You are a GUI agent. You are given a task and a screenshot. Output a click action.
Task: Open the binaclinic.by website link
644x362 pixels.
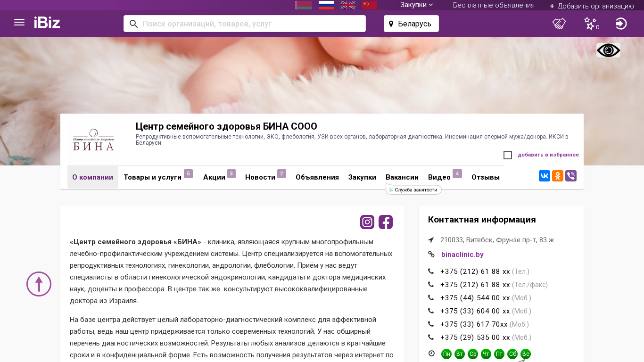coord(462,255)
